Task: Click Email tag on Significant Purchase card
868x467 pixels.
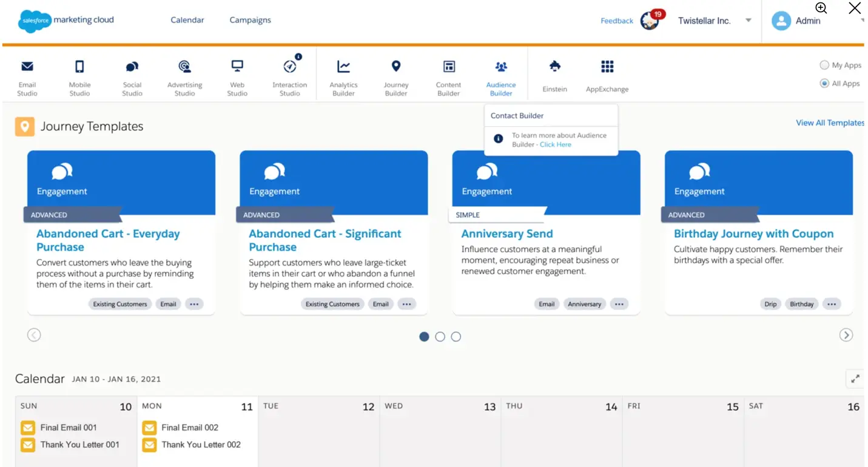Action: (x=381, y=304)
